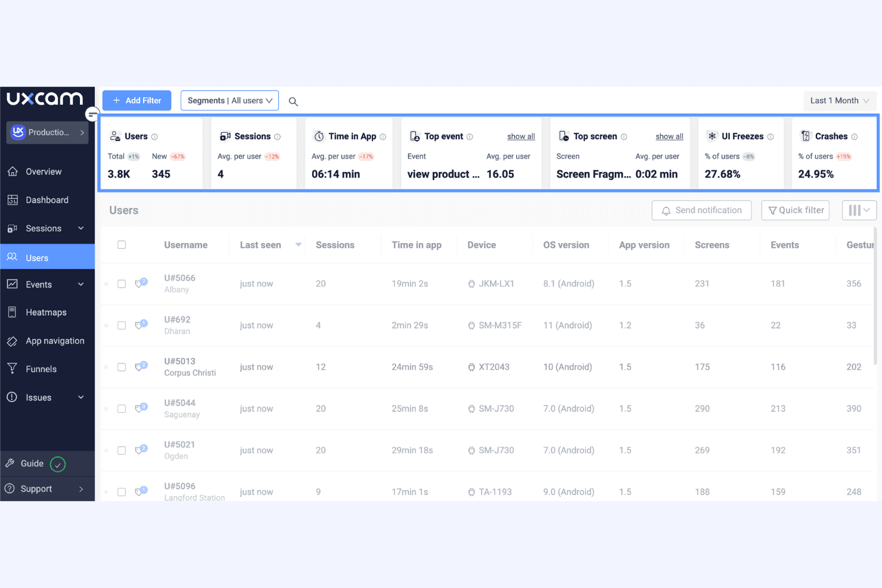Click the UXCam logo
The image size is (882, 588).
click(45, 98)
